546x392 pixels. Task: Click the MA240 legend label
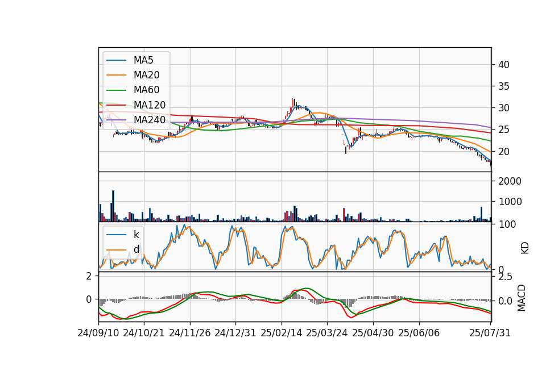tap(150, 120)
